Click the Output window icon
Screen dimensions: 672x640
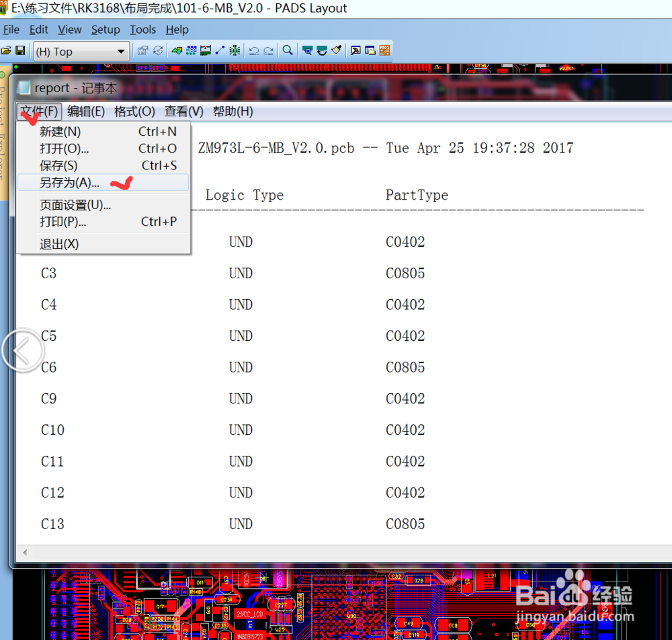[x=355, y=51]
